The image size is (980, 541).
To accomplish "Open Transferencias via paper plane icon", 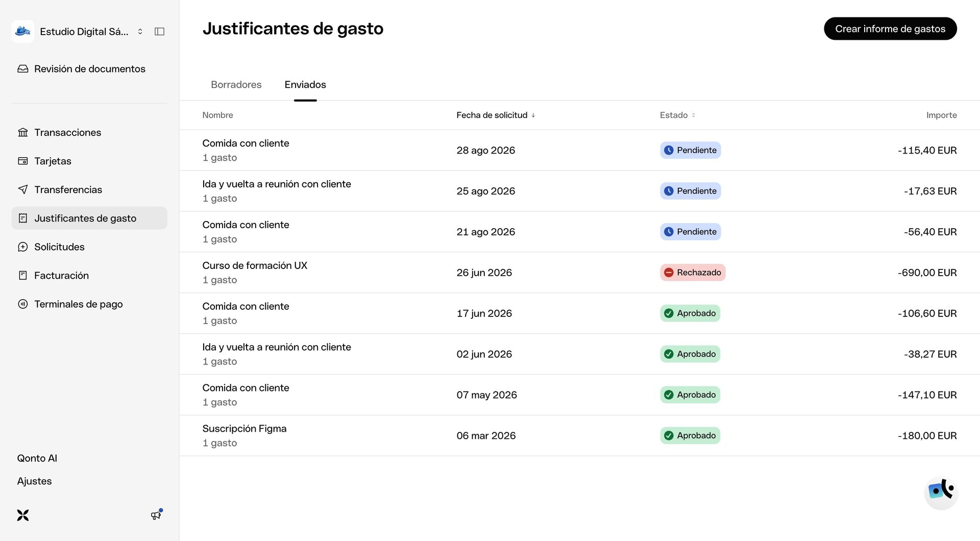I will [x=23, y=190].
